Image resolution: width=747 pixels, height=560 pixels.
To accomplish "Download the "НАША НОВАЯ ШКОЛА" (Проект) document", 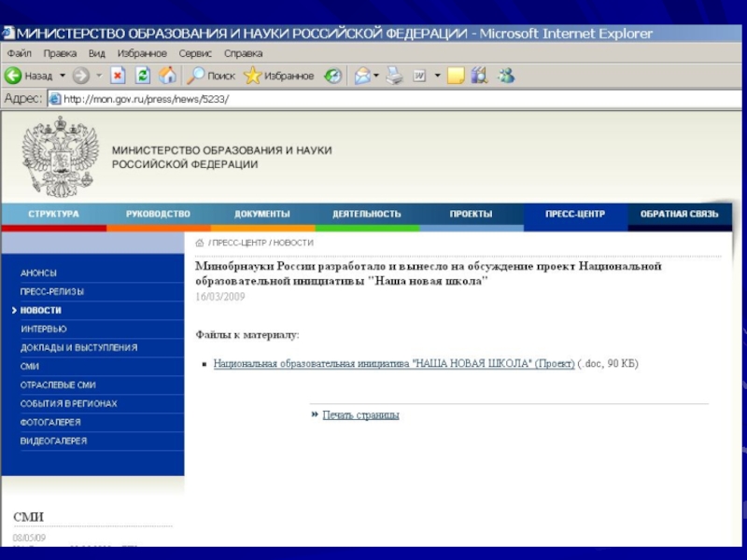I will [394, 364].
